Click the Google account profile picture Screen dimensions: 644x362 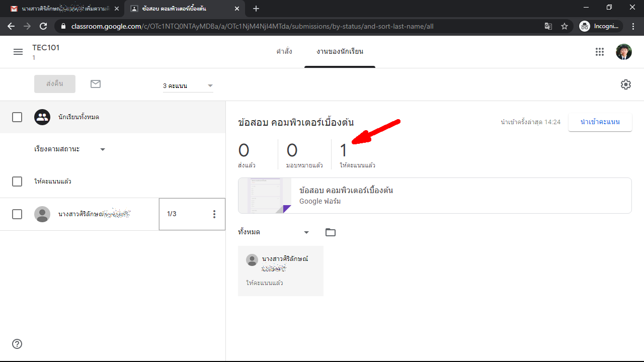[x=623, y=52]
